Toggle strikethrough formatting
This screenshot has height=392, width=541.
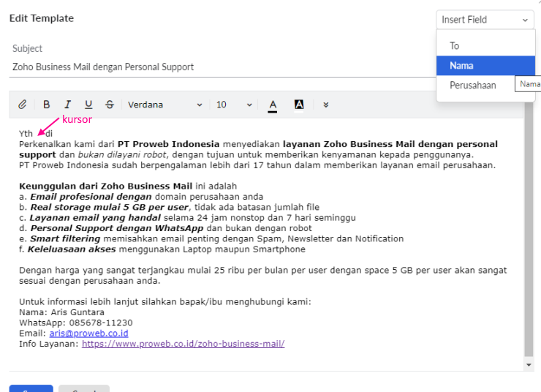coord(110,104)
